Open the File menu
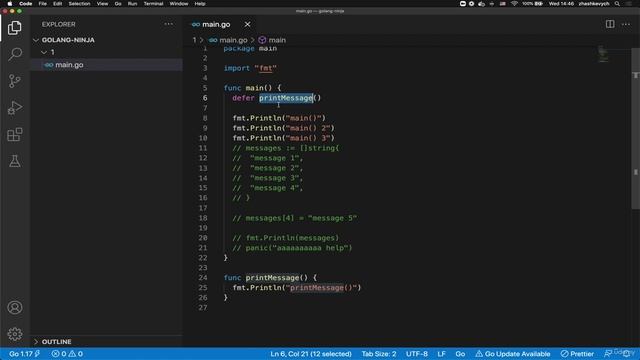Image resolution: width=640 pixels, height=360 pixels. click(x=42, y=4)
